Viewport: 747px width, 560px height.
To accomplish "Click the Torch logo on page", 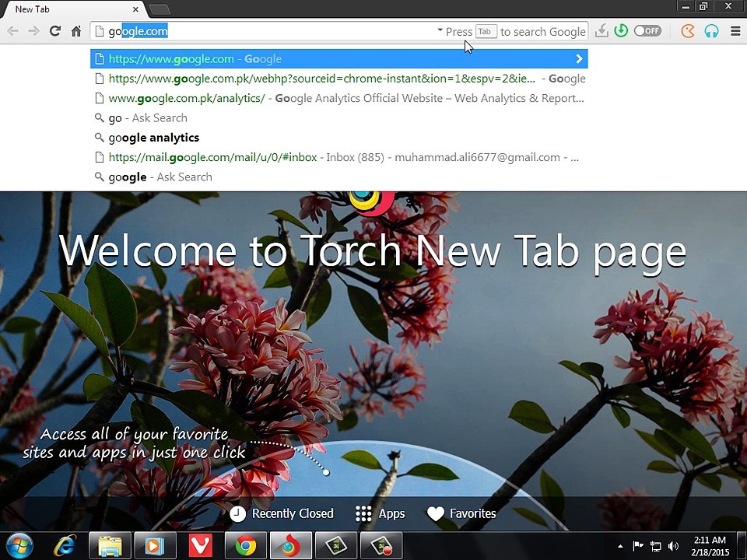I will (x=372, y=203).
